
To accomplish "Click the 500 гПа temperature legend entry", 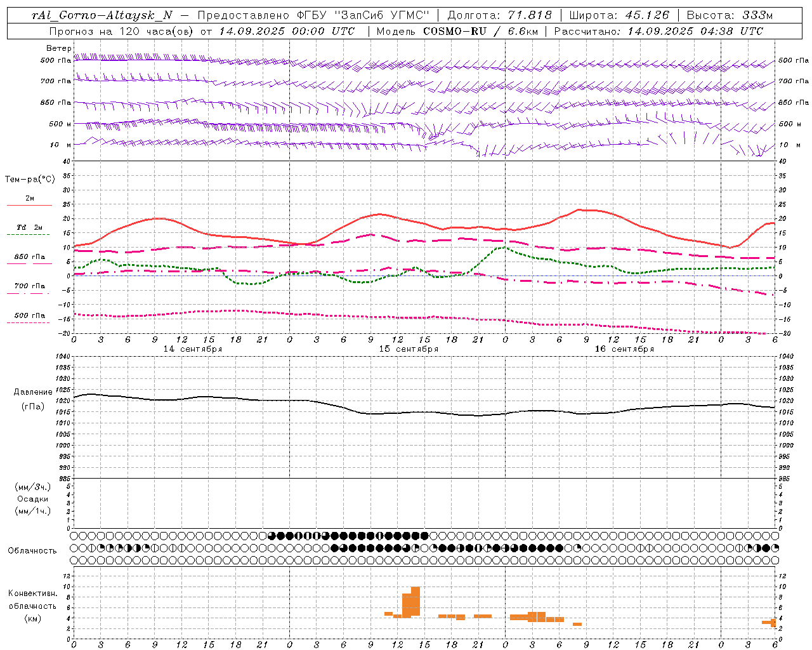I will (30, 315).
